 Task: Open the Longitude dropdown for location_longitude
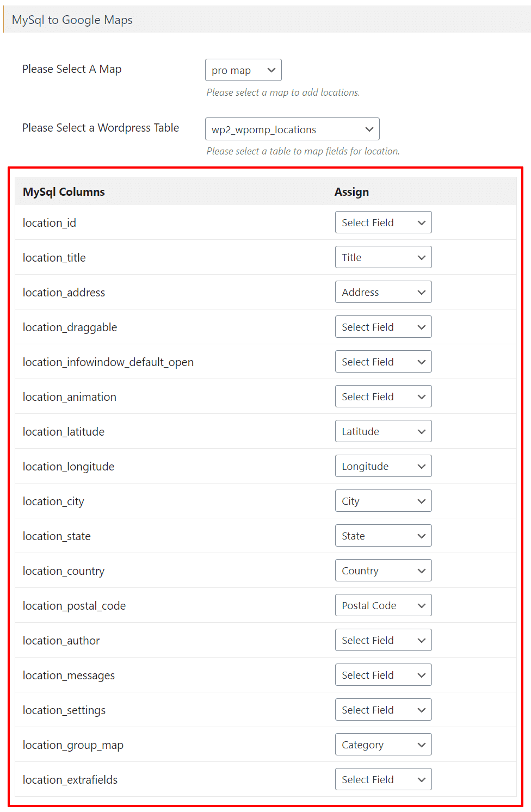tap(383, 466)
